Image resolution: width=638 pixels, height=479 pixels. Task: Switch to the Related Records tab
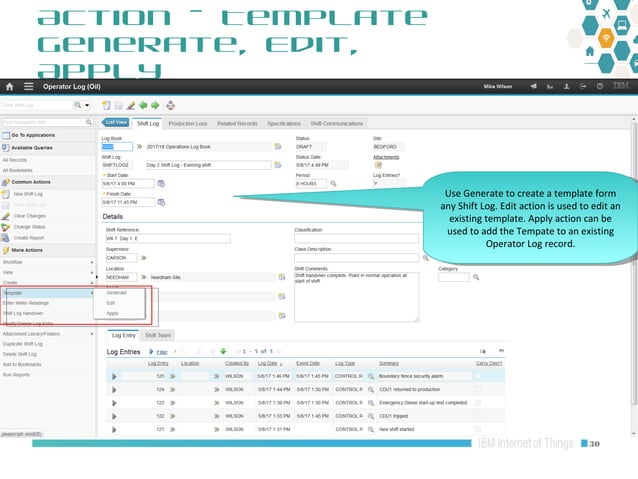[x=237, y=123]
